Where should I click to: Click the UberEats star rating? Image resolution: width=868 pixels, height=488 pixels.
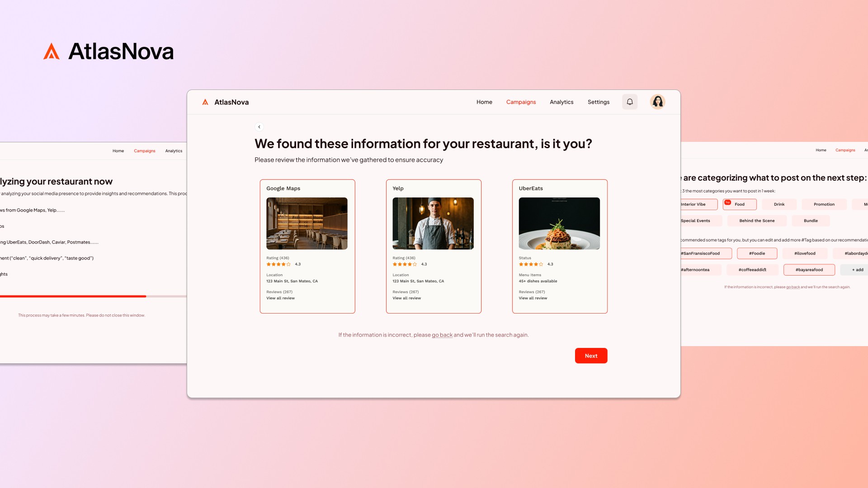coord(531,264)
